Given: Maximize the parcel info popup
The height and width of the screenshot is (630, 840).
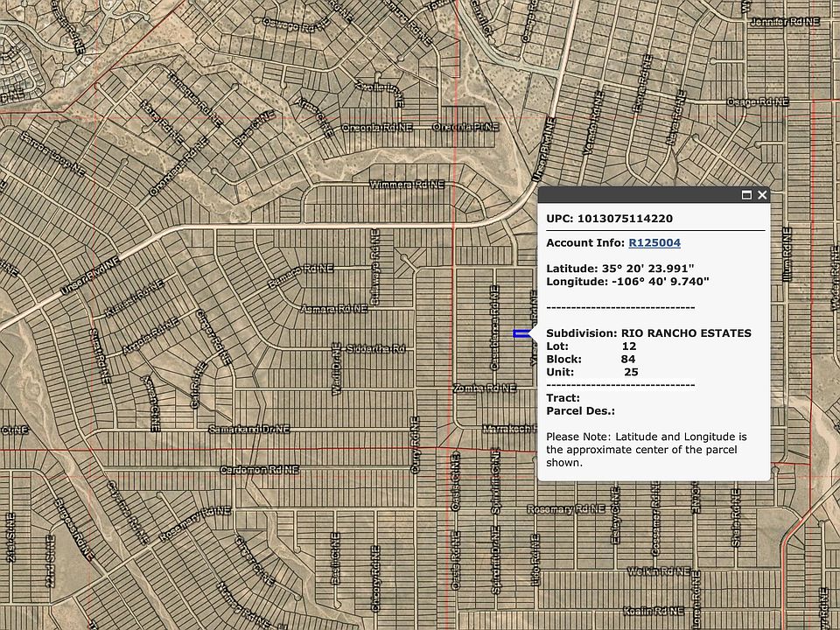Looking at the screenshot, I should pos(746,195).
